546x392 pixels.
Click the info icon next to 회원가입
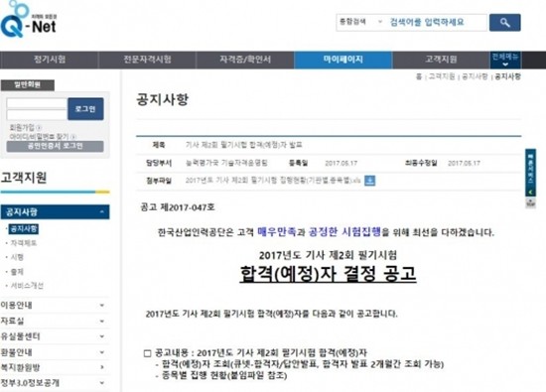point(39,127)
